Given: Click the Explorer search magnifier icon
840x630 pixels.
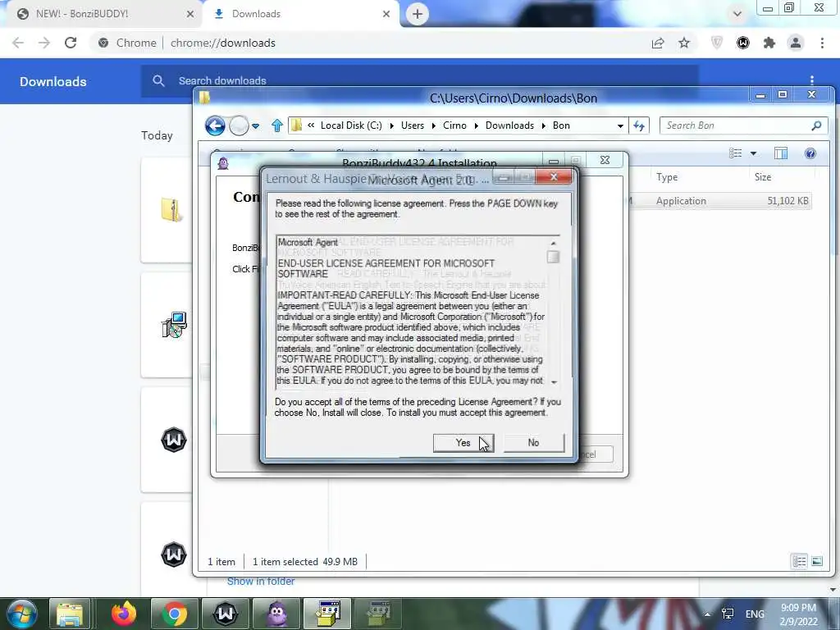Looking at the screenshot, I should point(816,126).
